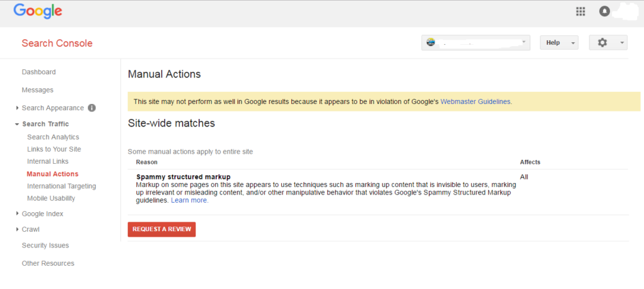The height and width of the screenshot is (289, 644).
Task: Open Internal Links
Action: click(x=48, y=162)
